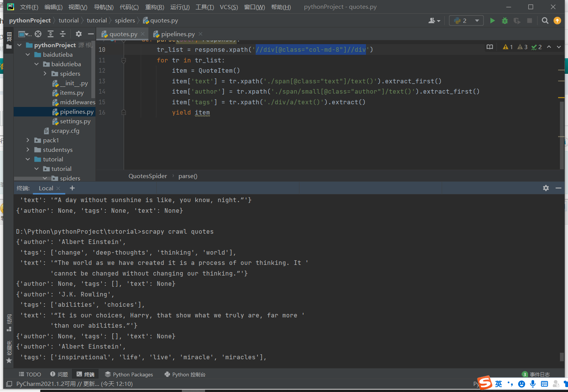Open the 运行(U) menu

pyautogui.click(x=180, y=7)
